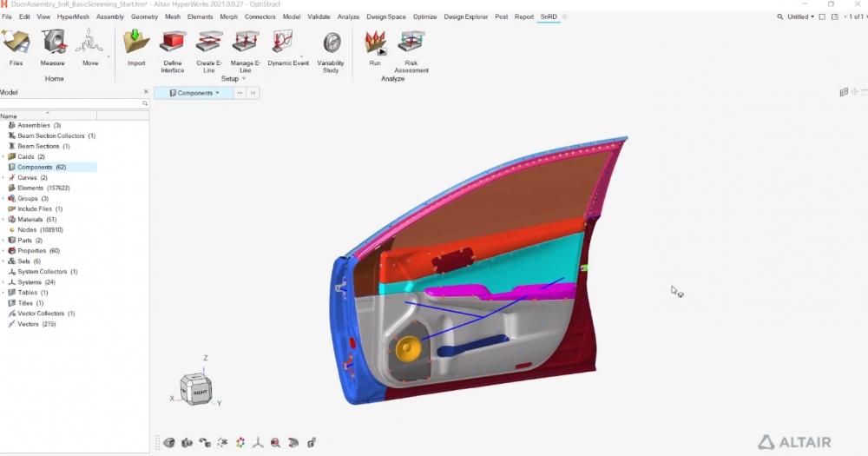The image size is (868, 456).
Task: Open the Components entity selector dropdown
Action: (x=194, y=93)
